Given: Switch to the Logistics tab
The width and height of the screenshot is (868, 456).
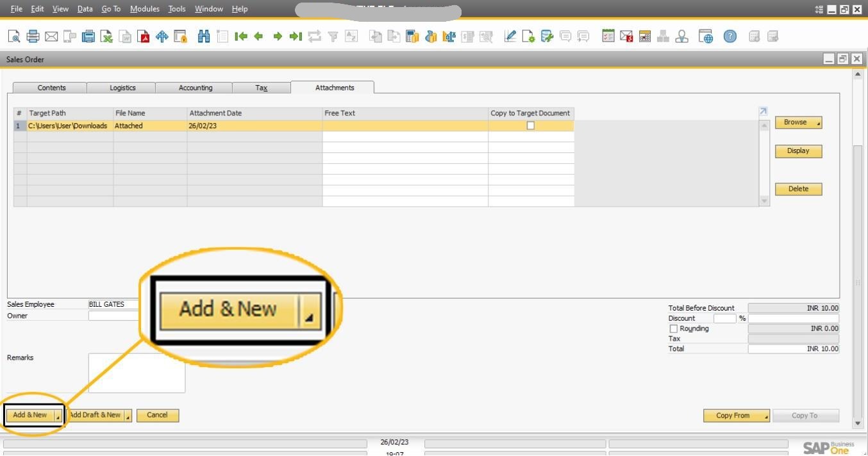Looking at the screenshot, I should tap(122, 87).
